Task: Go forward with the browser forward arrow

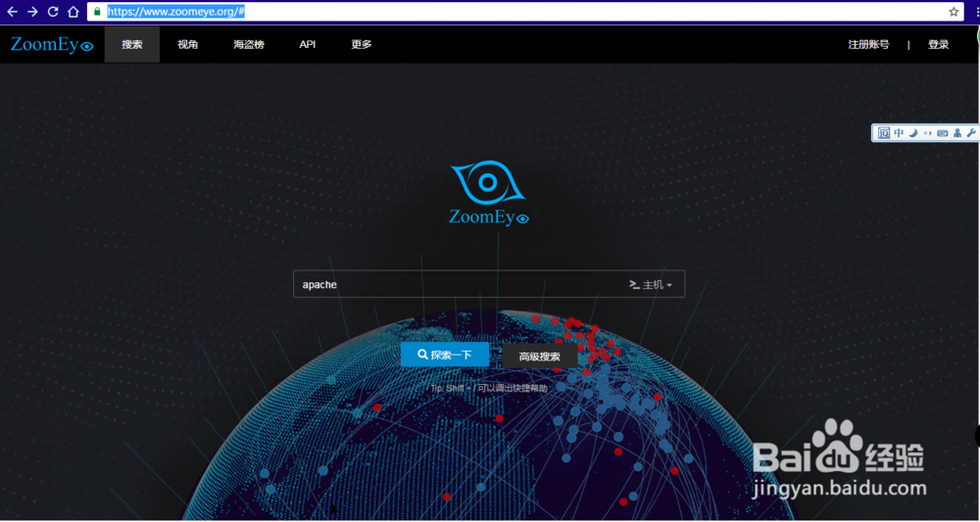Action: pyautogui.click(x=32, y=12)
